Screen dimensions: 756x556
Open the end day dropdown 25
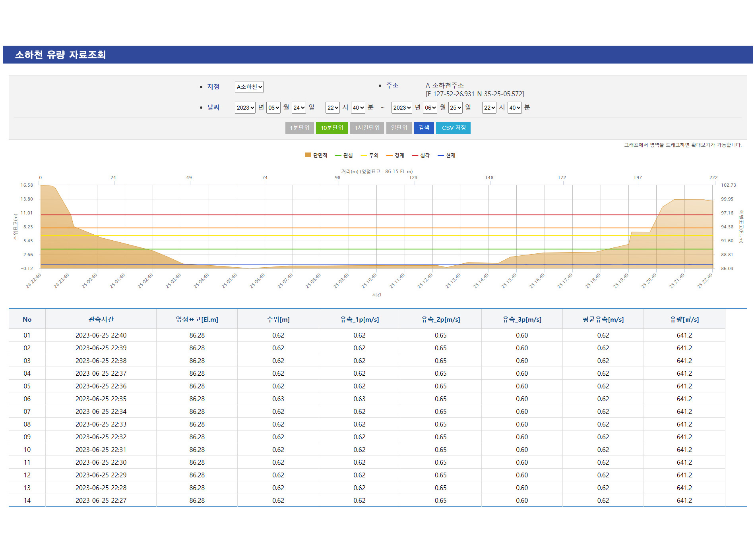pos(456,108)
